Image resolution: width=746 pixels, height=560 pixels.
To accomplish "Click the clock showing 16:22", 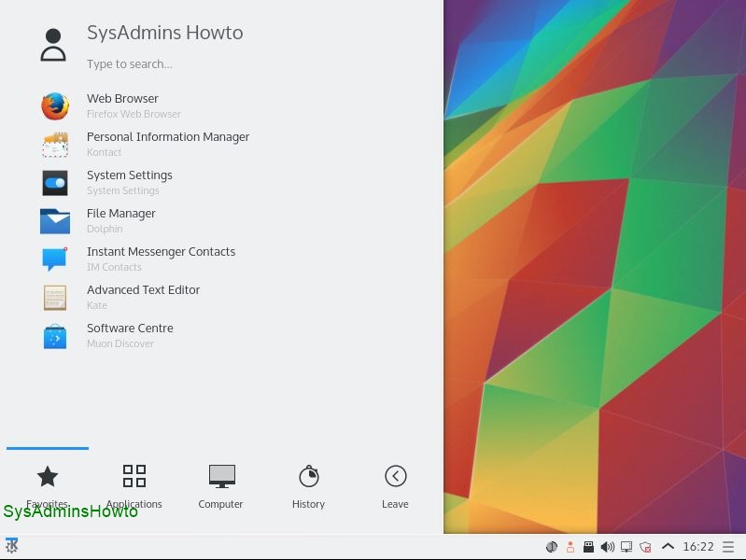I will (x=698, y=547).
